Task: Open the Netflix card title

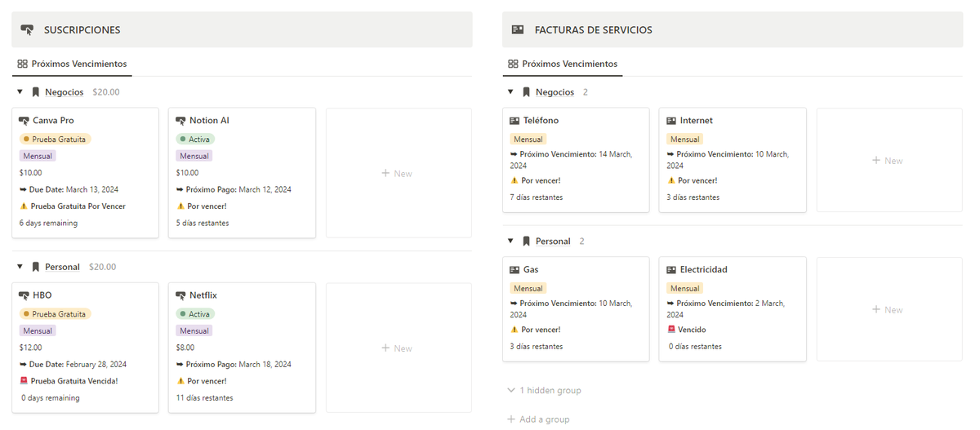Action: click(203, 295)
